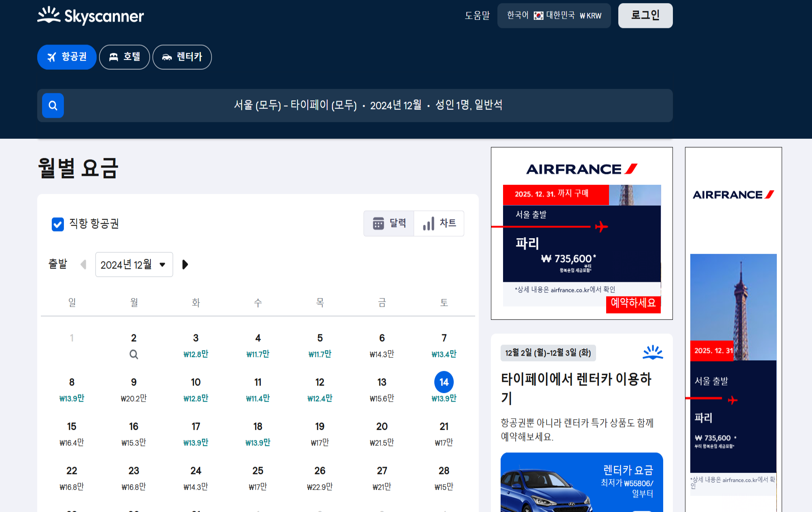Screen dimensions: 812x512
Task: Pick December 24 priced ₩14.3만
Action: [x=196, y=478]
